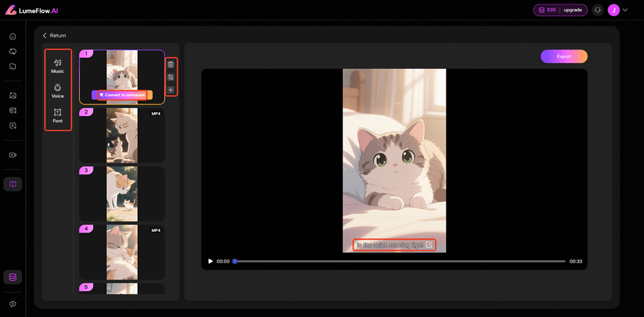
Task: Open the Font tool
Action: pyautogui.click(x=57, y=116)
